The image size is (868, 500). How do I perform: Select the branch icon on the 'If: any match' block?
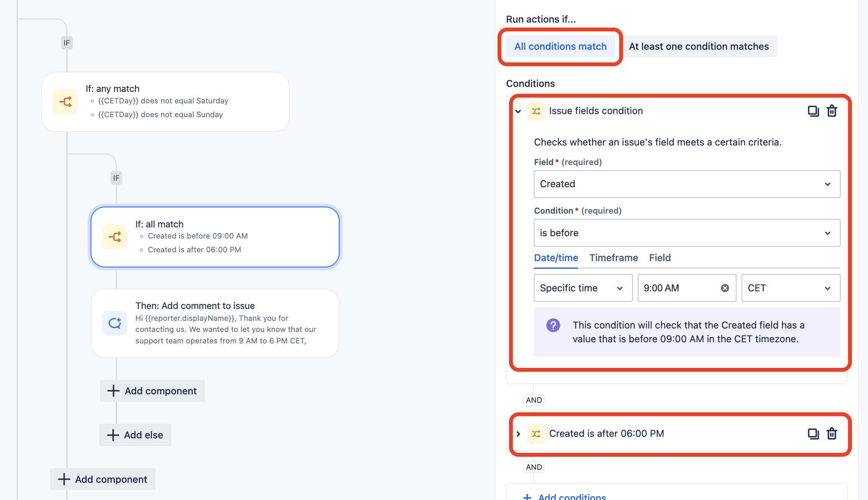65,101
